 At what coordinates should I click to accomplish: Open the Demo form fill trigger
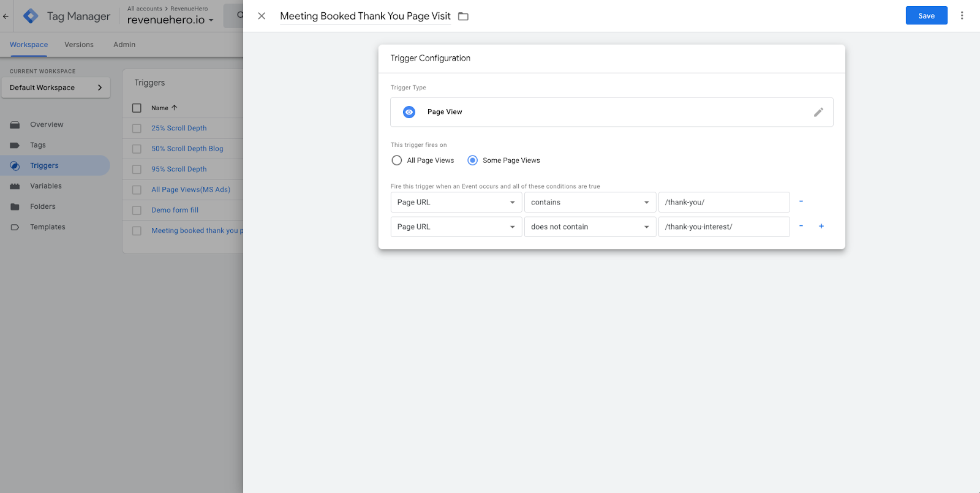coord(175,210)
